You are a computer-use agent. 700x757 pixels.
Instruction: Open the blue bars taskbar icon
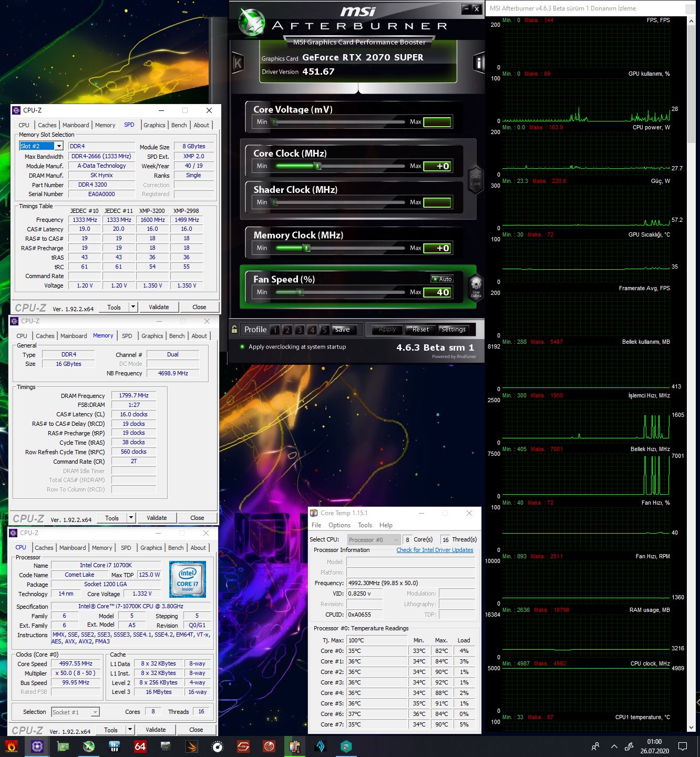(114, 746)
